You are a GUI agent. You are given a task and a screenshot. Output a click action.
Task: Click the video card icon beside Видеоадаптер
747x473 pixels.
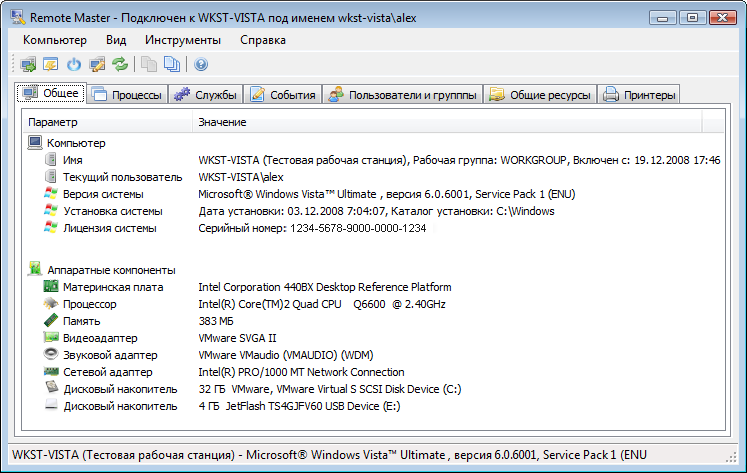tap(50, 338)
